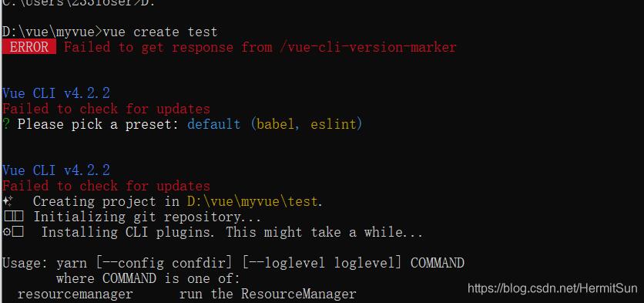Click the sparkle icon before Creating project
The image size is (644, 303).
(x=8, y=201)
